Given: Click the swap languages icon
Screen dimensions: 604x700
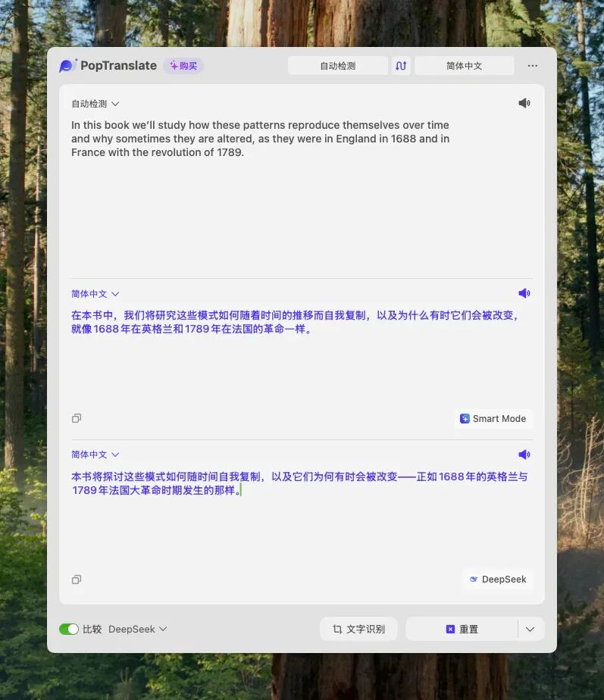Looking at the screenshot, I should 401,66.
